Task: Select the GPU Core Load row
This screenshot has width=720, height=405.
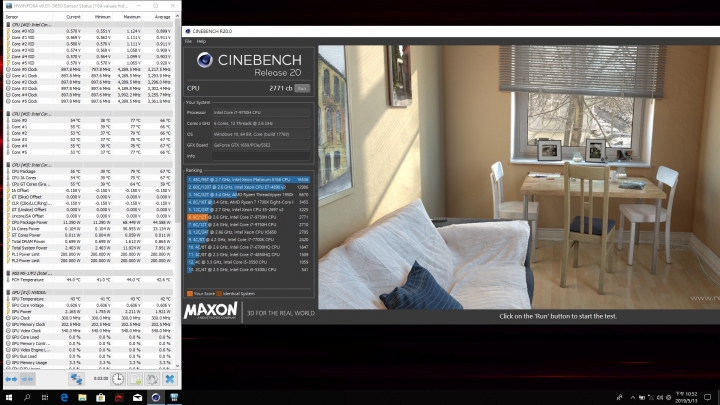Action: pyautogui.click(x=89, y=337)
